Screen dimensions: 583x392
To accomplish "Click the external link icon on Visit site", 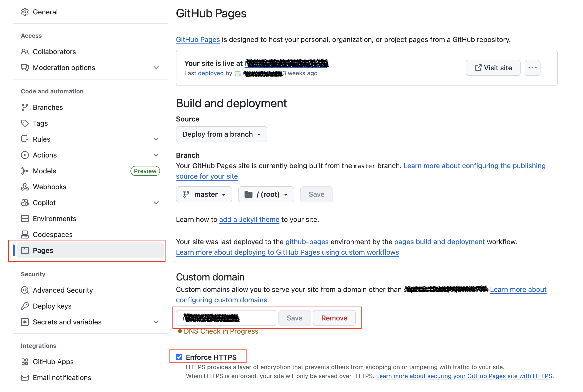I will coord(478,68).
